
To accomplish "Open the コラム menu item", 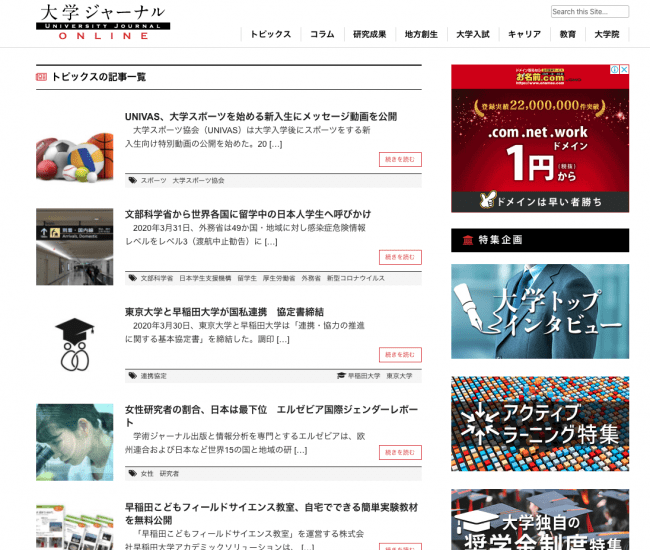I will point(322,34).
